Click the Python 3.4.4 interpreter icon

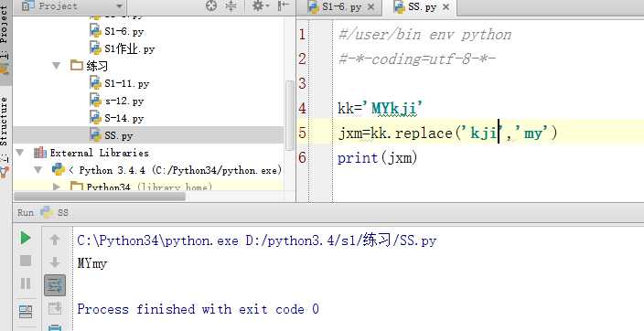pyautogui.click(x=59, y=169)
